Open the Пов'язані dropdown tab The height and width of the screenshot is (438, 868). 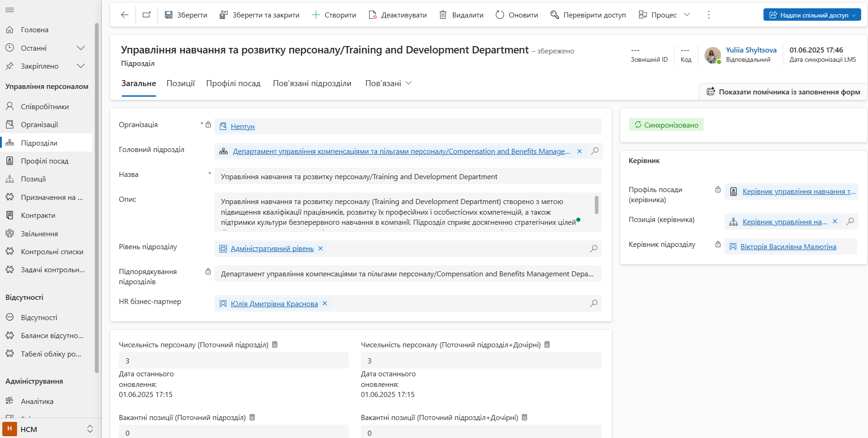[x=388, y=83]
